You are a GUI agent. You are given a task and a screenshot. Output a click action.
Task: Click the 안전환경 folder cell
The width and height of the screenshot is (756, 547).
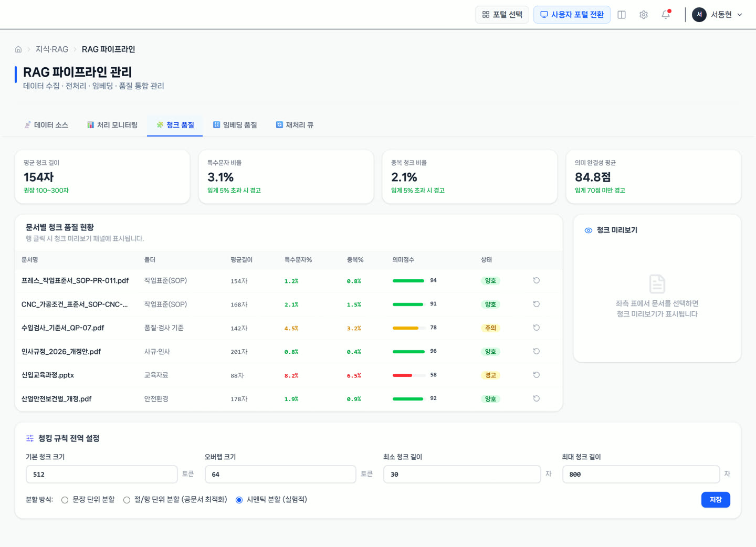156,399
